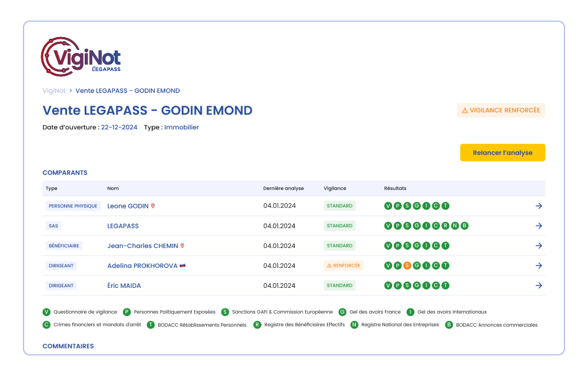Click location pin beside Jean-Charles CHEMIN

[182, 246]
